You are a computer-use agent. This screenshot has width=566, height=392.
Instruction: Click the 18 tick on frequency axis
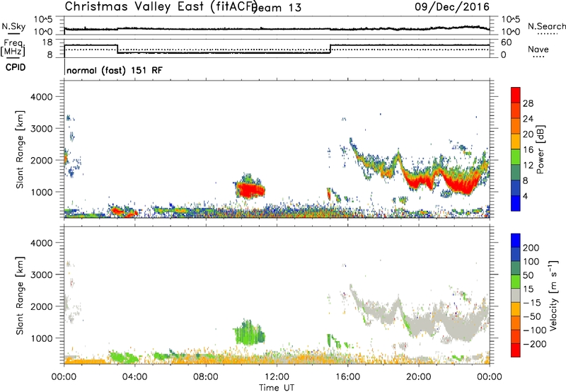(x=47, y=42)
